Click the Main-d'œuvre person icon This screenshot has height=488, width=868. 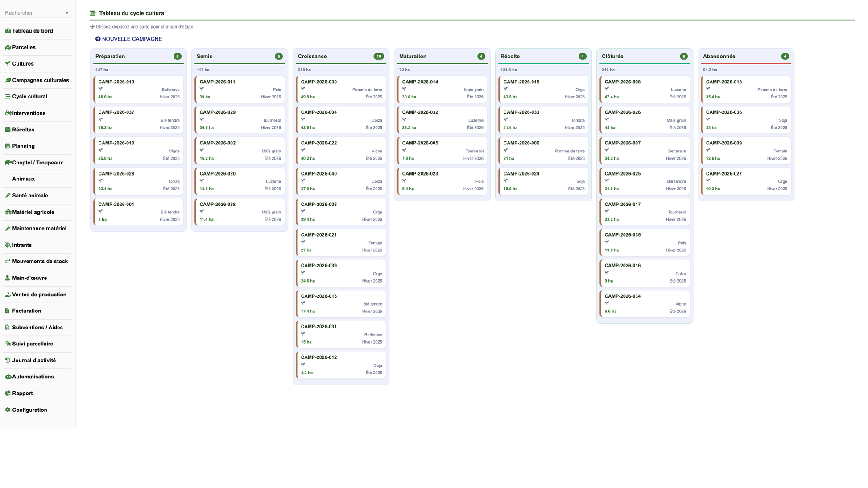tap(8, 278)
